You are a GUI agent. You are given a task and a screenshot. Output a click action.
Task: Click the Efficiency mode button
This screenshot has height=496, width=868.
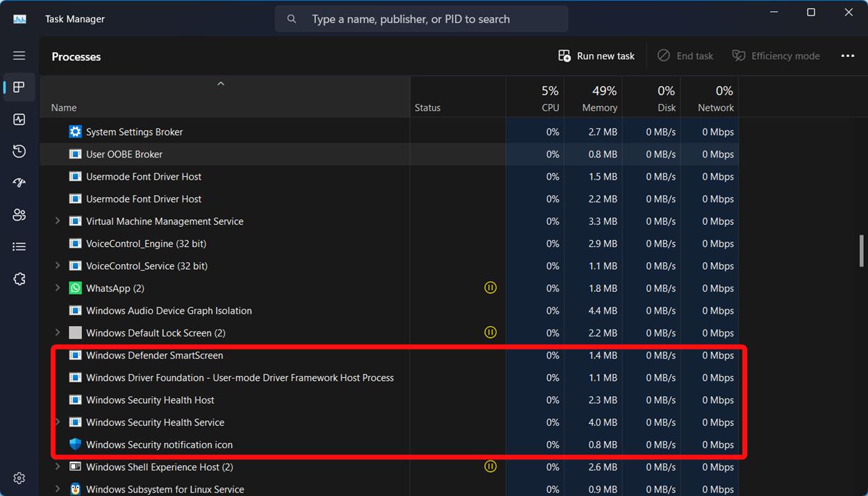[776, 55]
